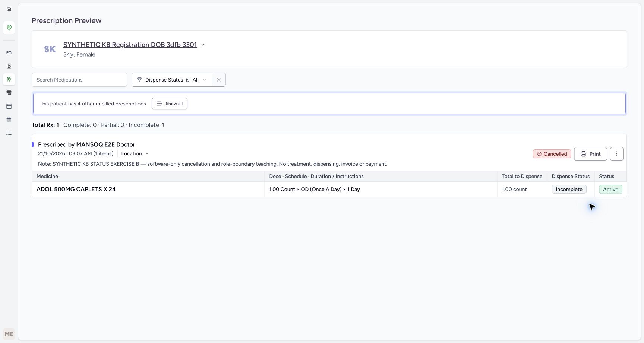Click the Prescription Preview heading
644x343 pixels.
[x=67, y=20]
